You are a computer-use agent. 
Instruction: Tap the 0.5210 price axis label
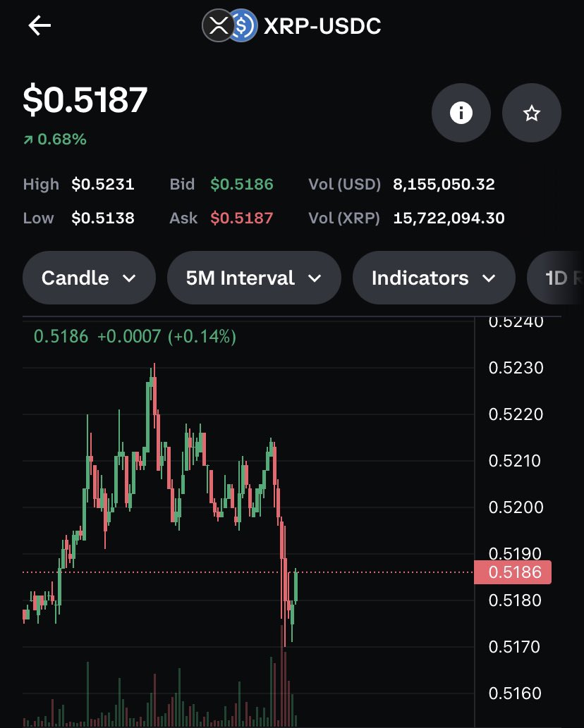click(x=515, y=461)
